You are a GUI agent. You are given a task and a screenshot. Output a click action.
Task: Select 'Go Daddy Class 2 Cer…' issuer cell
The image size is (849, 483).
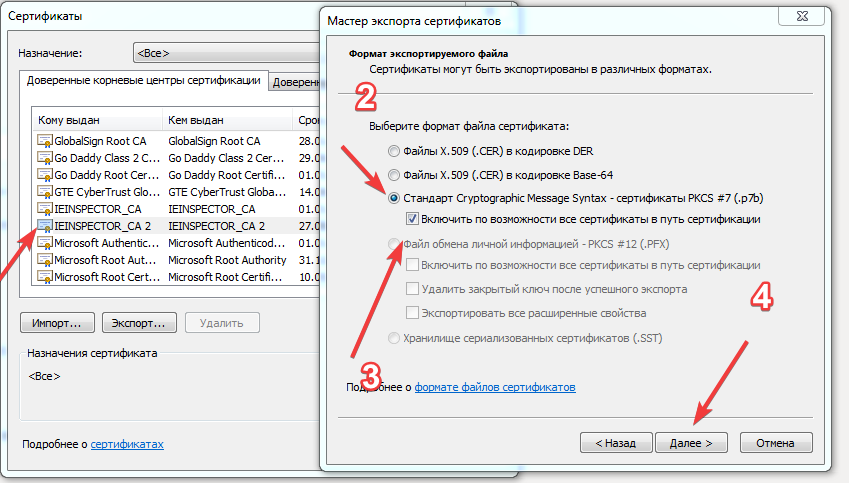226,158
